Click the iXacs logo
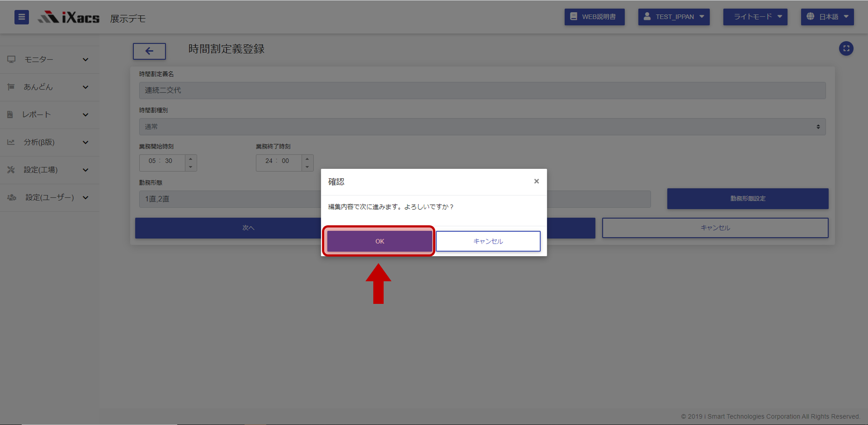This screenshot has height=425, width=868. (x=69, y=17)
